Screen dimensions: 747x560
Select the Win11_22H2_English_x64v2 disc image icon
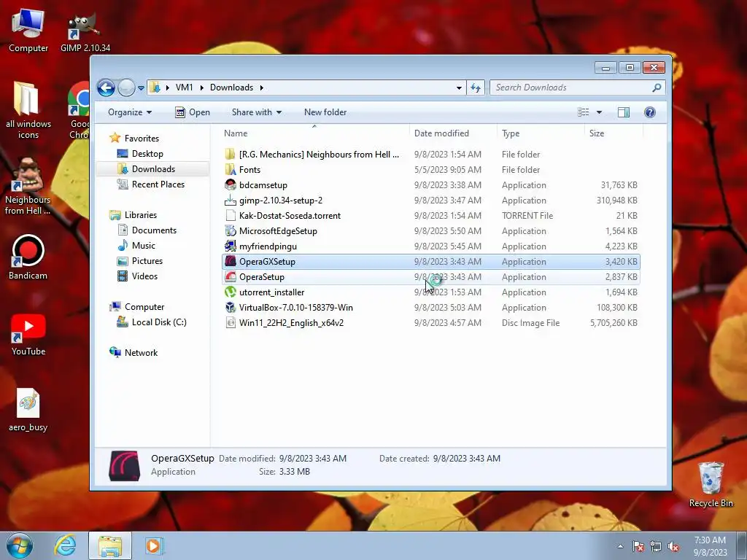click(231, 322)
